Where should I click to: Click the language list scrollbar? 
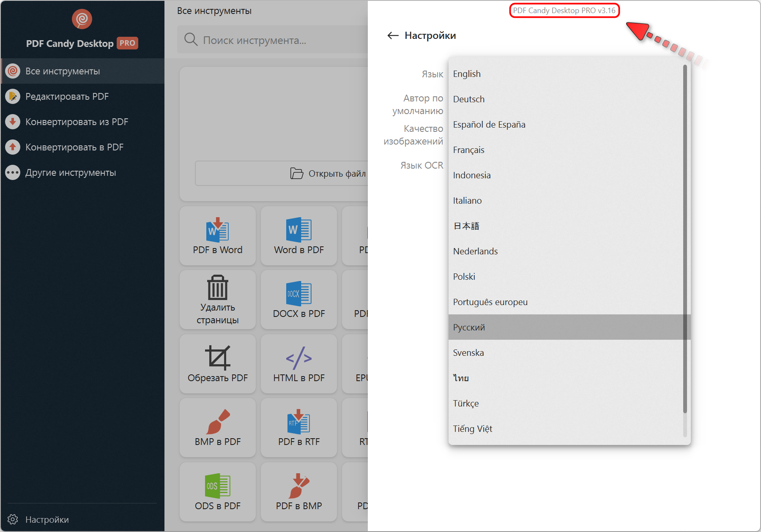tap(685, 239)
